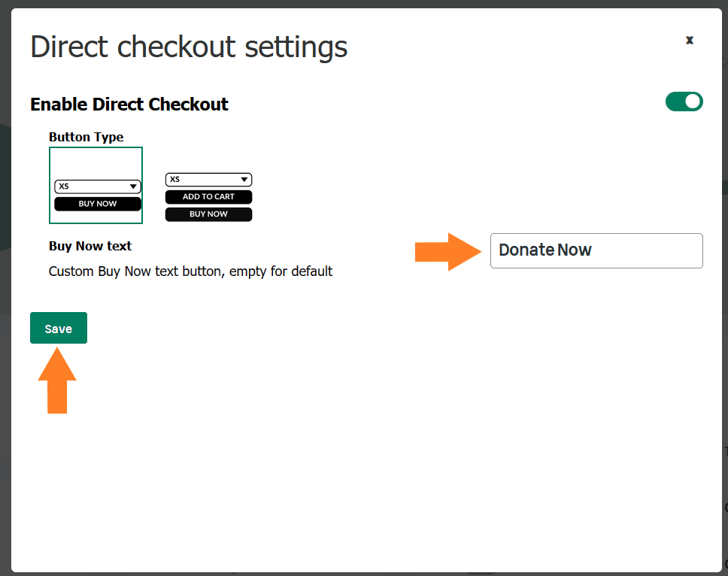The image size is (728, 576).
Task: Click BUY NOW in the selected button type
Action: (x=98, y=204)
